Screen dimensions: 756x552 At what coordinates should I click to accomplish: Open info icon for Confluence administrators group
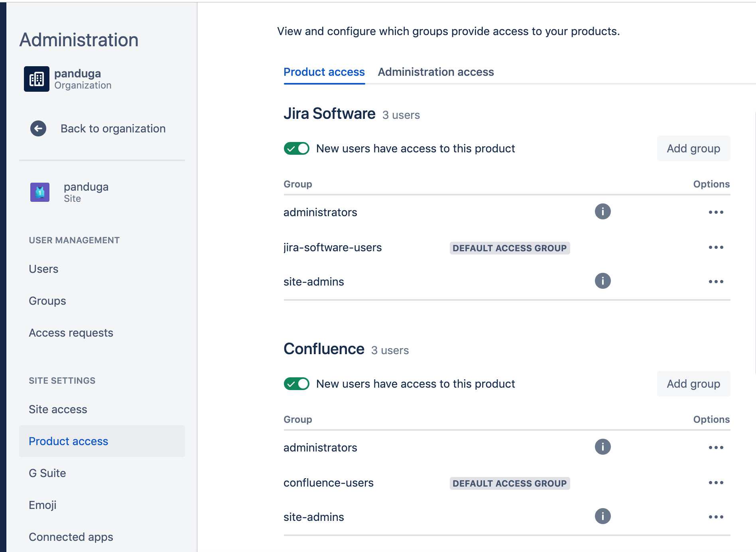click(602, 447)
